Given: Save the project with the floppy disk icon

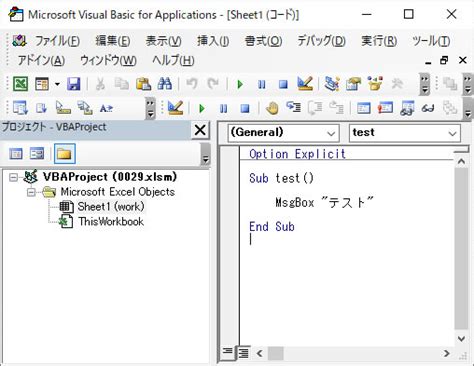Looking at the screenshot, I should coord(73,84).
